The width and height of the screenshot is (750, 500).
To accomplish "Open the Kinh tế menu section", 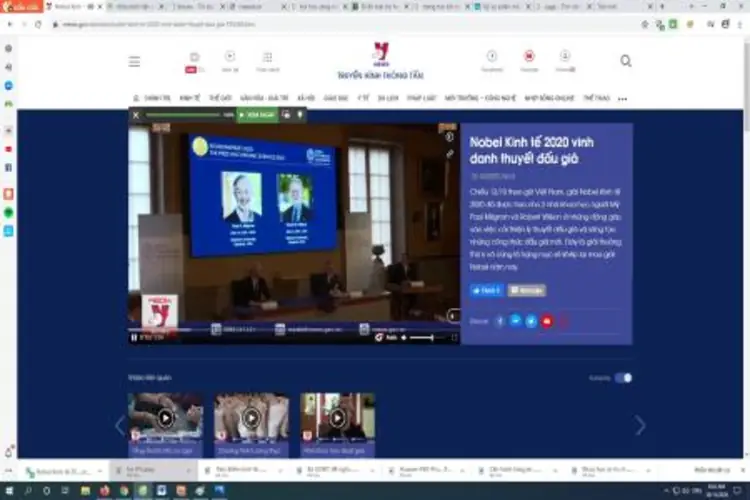I will (x=190, y=99).
